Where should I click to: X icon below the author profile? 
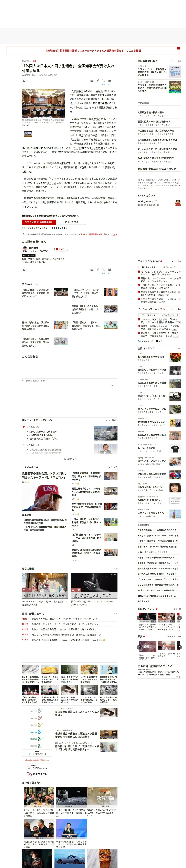pyautogui.click(x=104, y=270)
